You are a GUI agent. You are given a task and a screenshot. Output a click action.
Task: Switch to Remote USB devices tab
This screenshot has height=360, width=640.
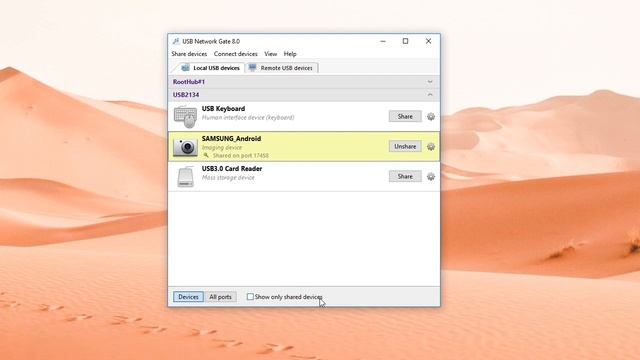[281, 68]
